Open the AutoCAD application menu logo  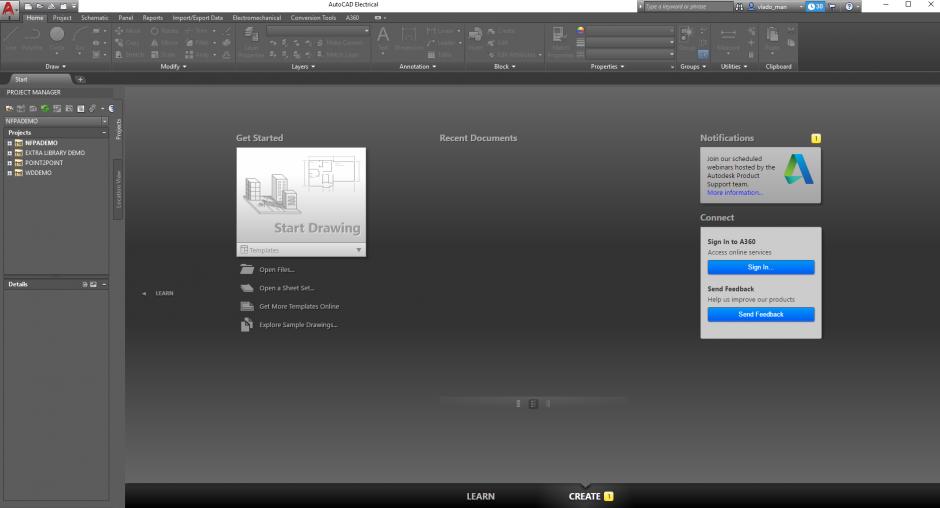(x=8, y=9)
